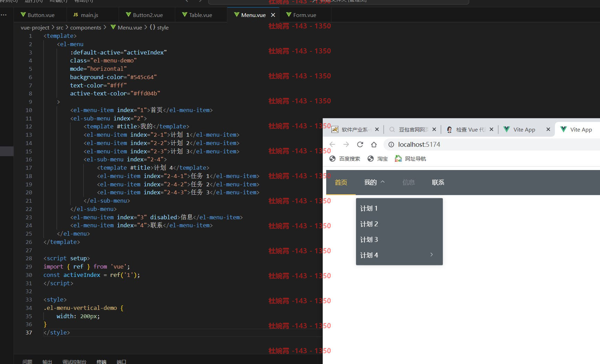Click the background-color "#545c64" attribute value

pos(142,77)
